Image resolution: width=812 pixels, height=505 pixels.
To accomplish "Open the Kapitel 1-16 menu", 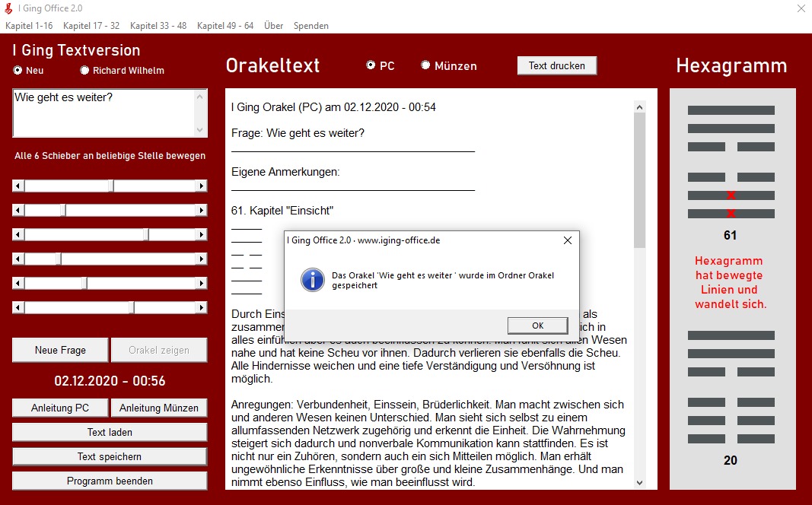I will [29, 26].
